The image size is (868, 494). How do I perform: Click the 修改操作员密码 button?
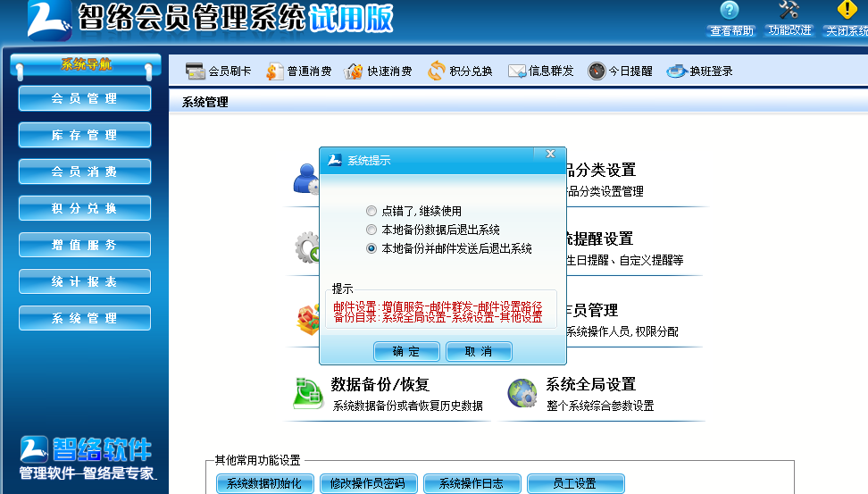pyautogui.click(x=368, y=483)
